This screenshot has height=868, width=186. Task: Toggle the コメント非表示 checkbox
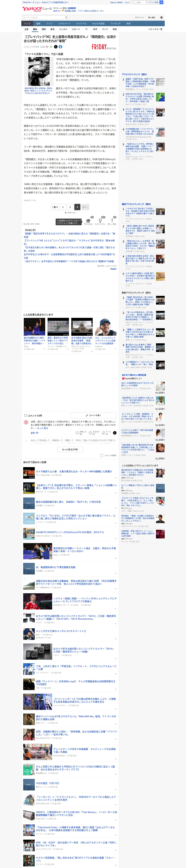pos(102,456)
